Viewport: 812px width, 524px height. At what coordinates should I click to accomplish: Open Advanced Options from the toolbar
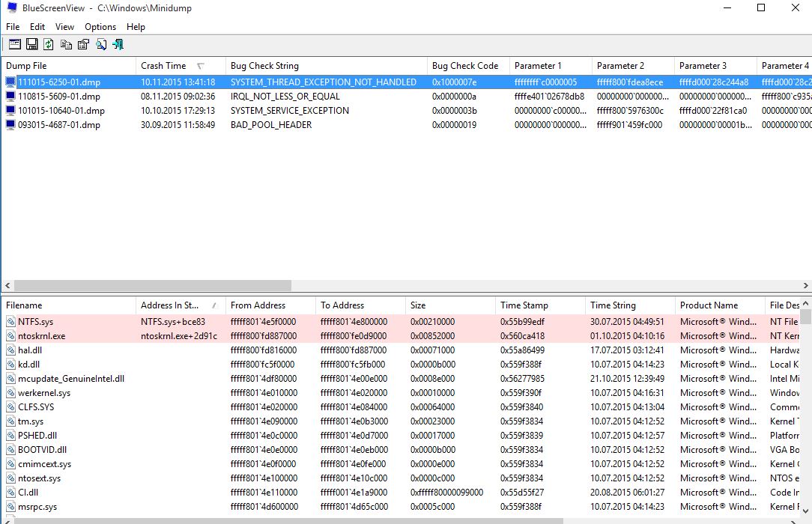click(x=14, y=44)
